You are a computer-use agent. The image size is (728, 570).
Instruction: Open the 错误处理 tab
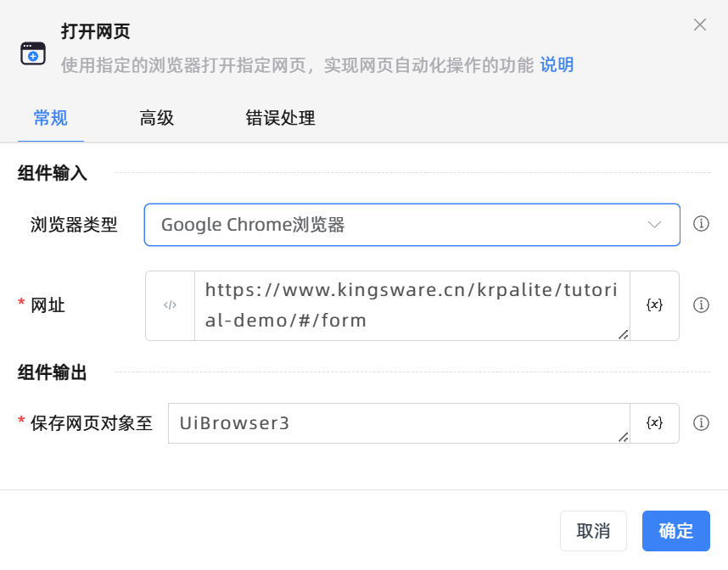click(x=281, y=119)
